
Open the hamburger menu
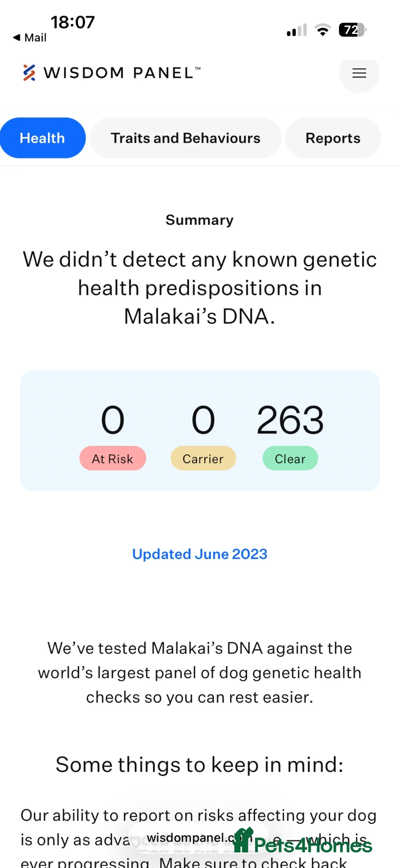click(x=359, y=73)
